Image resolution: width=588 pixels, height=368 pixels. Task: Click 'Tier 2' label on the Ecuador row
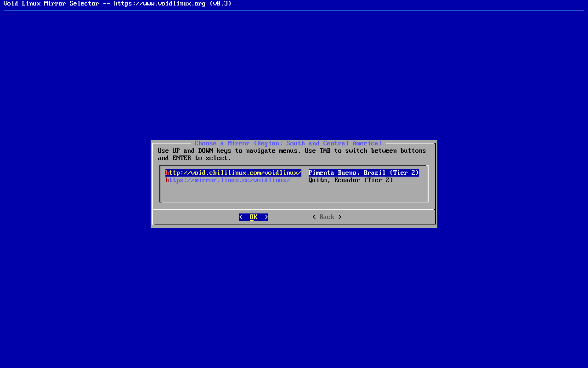point(378,180)
